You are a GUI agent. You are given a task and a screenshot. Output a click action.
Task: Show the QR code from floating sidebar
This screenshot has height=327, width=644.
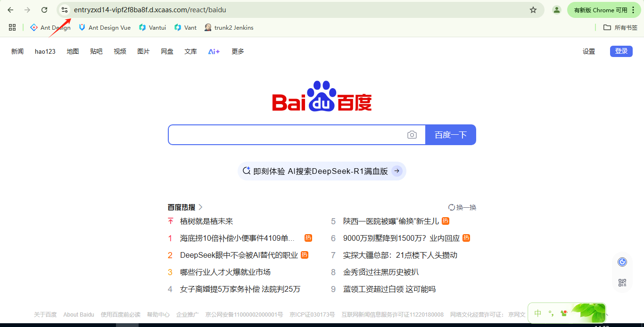coord(622,283)
